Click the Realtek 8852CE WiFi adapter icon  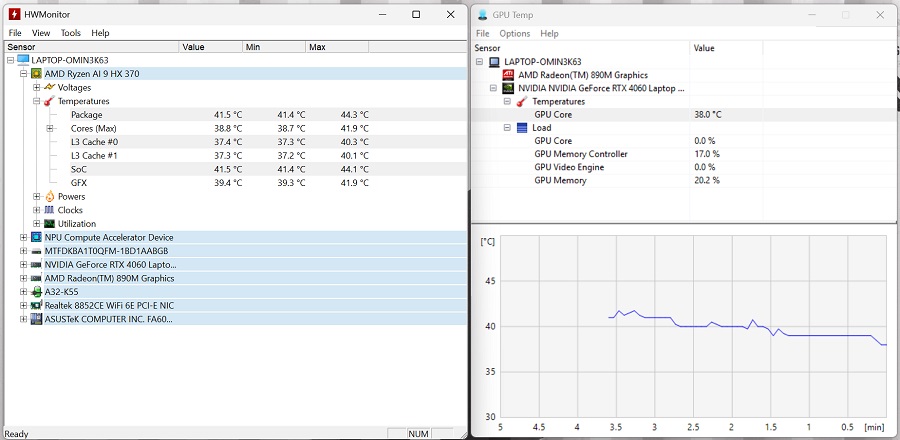(x=36, y=306)
